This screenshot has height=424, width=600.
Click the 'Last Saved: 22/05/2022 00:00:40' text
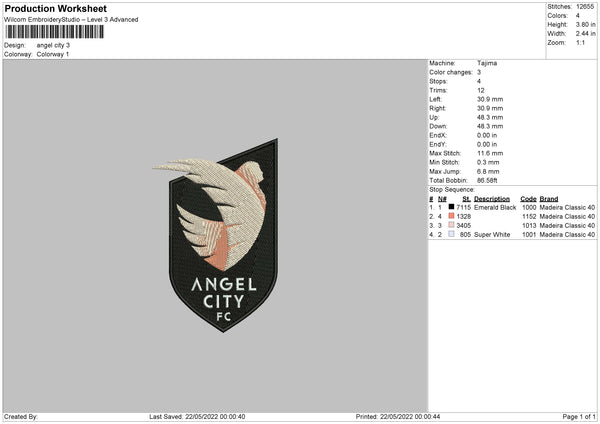pyautogui.click(x=197, y=416)
